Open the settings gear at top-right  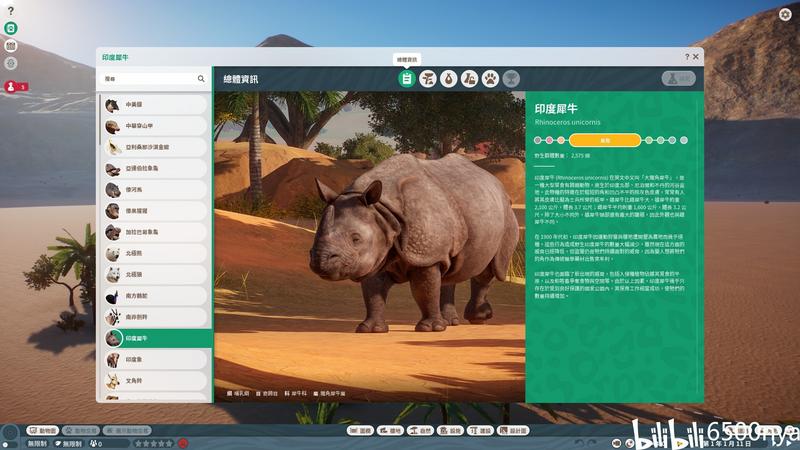785,14
